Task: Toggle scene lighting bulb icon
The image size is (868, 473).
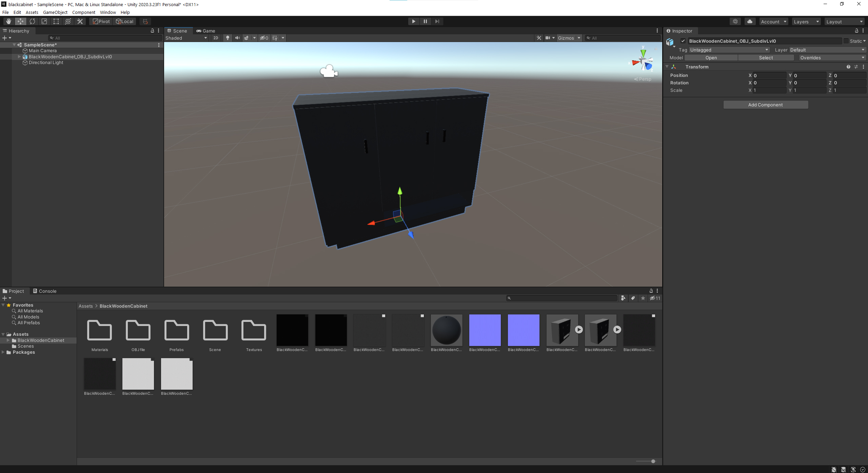Action: [228, 38]
